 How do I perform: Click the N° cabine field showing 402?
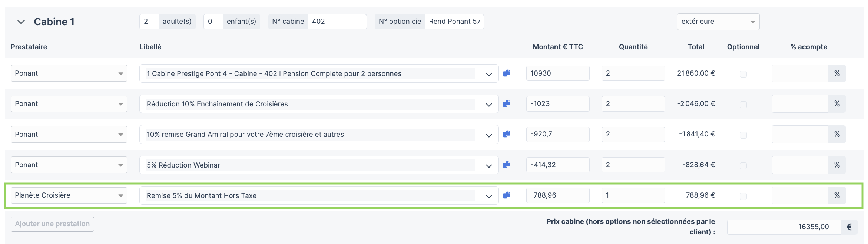tap(337, 22)
